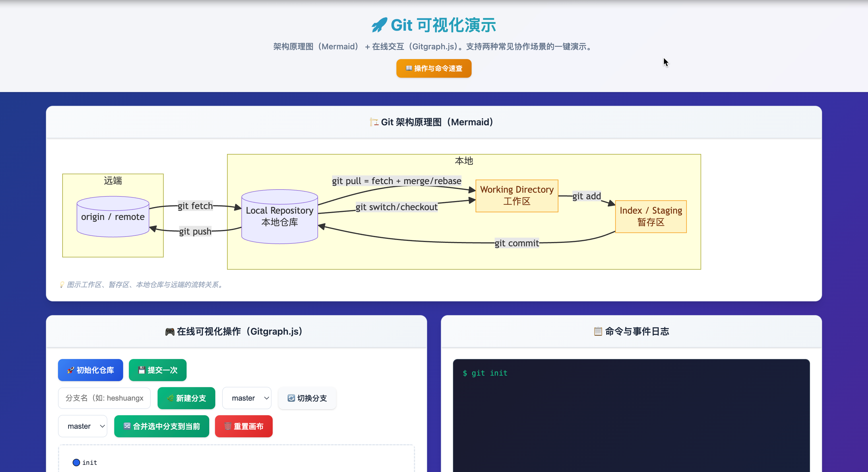Click the Working Directory node in diagram
868x472 pixels.
click(x=517, y=196)
